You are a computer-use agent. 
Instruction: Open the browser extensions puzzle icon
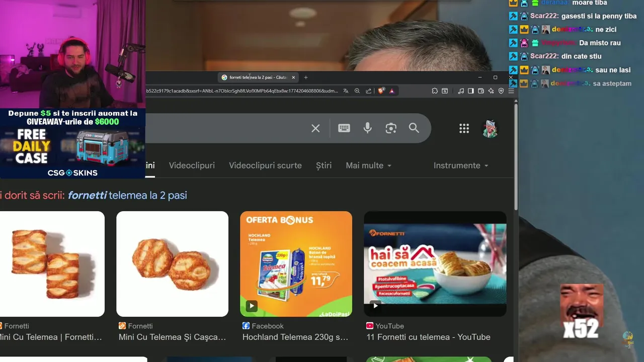coord(435,91)
